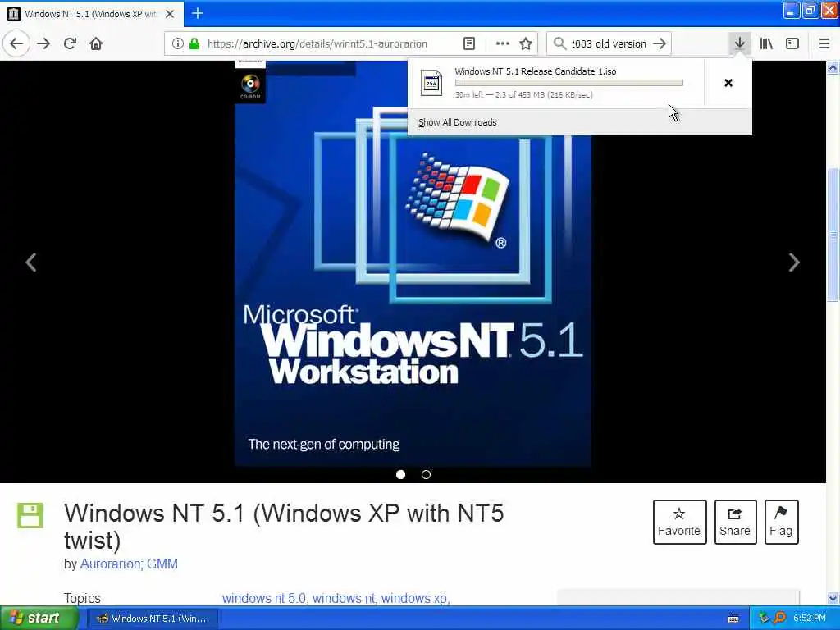The width and height of the screenshot is (840, 630).
Task: Show next carousel image
Action: (x=794, y=262)
